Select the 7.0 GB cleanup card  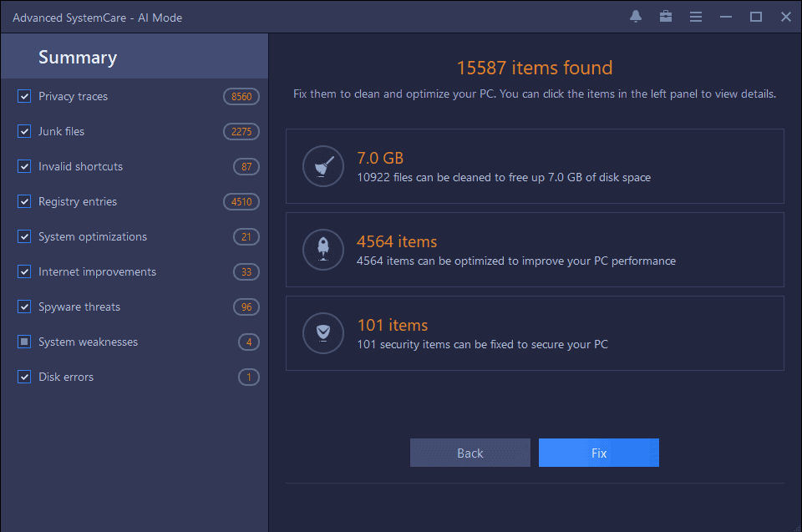pos(535,166)
